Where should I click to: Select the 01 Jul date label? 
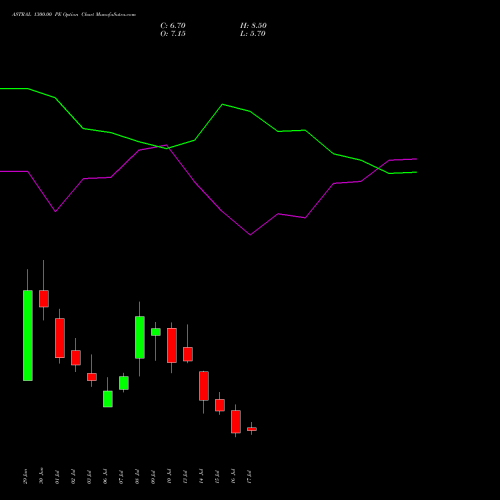click(58, 477)
